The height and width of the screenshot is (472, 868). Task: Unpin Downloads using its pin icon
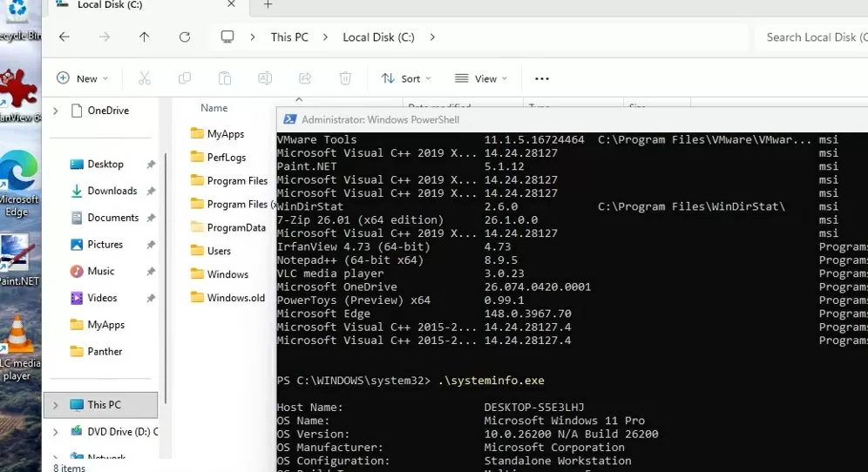pyautogui.click(x=151, y=191)
